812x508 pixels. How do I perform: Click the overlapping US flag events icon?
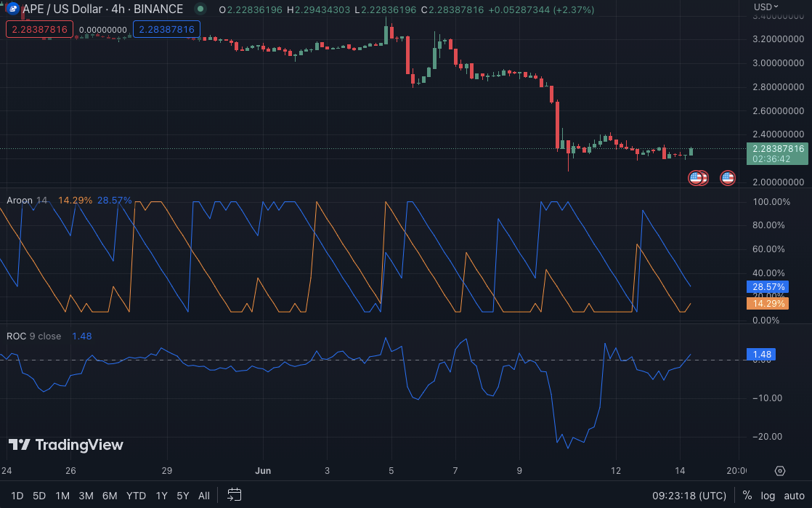(x=697, y=177)
